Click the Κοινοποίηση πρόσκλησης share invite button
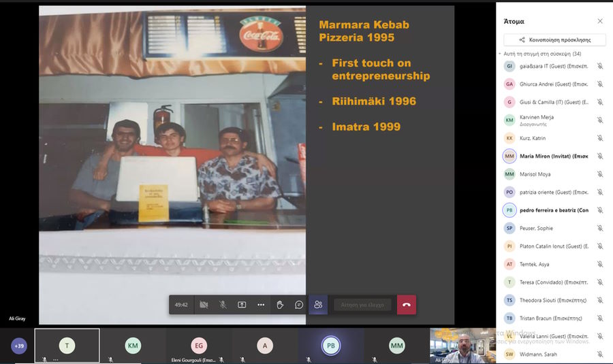Image resolution: width=613 pixels, height=364 pixels. 554,40
